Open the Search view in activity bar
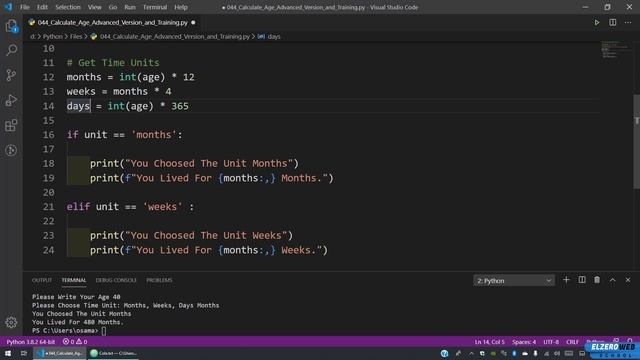The height and width of the screenshot is (360, 640). [x=11, y=50]
